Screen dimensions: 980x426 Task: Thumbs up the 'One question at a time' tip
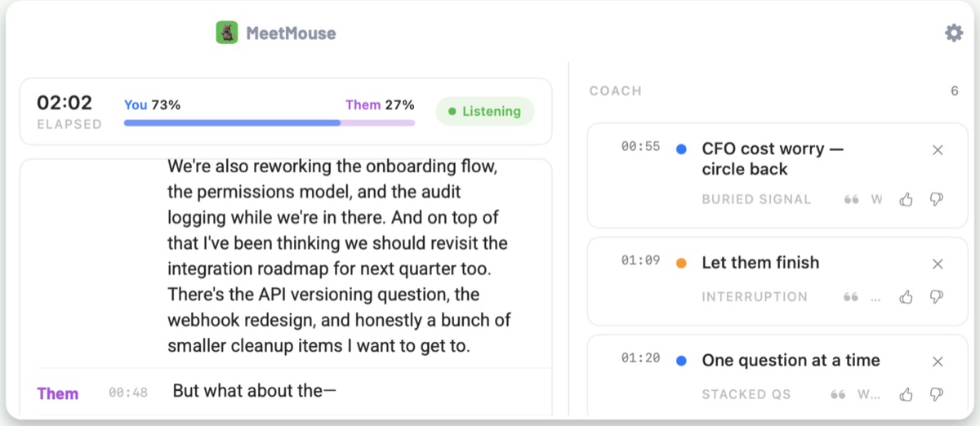pyautogui.click(x=906, y=395)
